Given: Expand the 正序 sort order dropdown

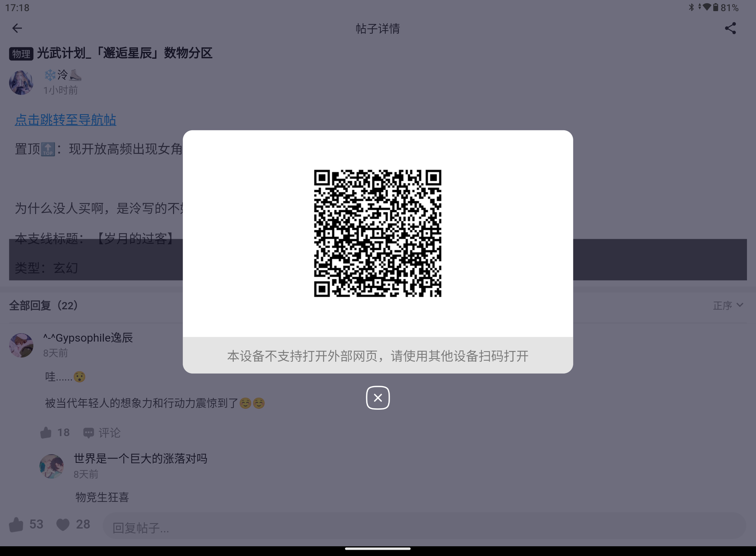Looking at the screenshot, I should [728, 305].
